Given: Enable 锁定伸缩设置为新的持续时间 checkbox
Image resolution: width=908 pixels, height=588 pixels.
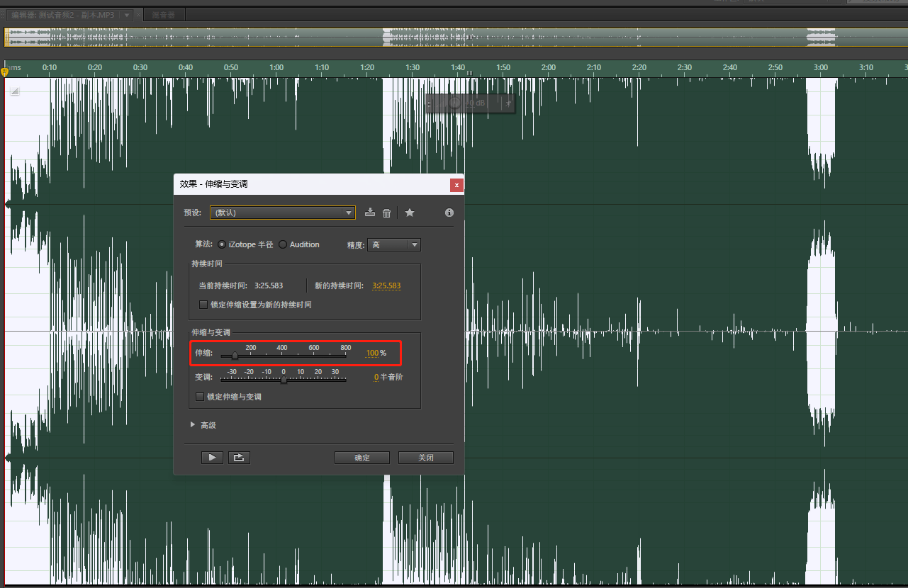Looking at the screenshot, I should click(x=203, y=305).
